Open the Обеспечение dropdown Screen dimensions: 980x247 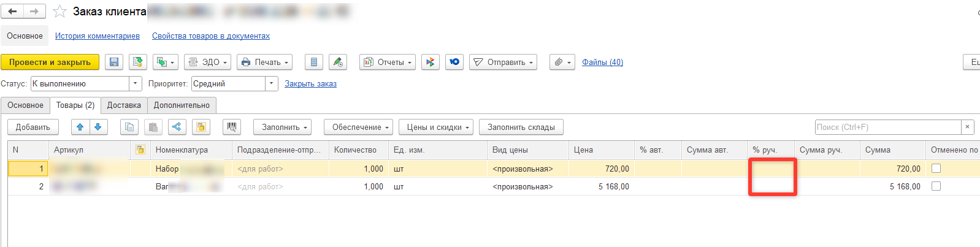(358, 127)
